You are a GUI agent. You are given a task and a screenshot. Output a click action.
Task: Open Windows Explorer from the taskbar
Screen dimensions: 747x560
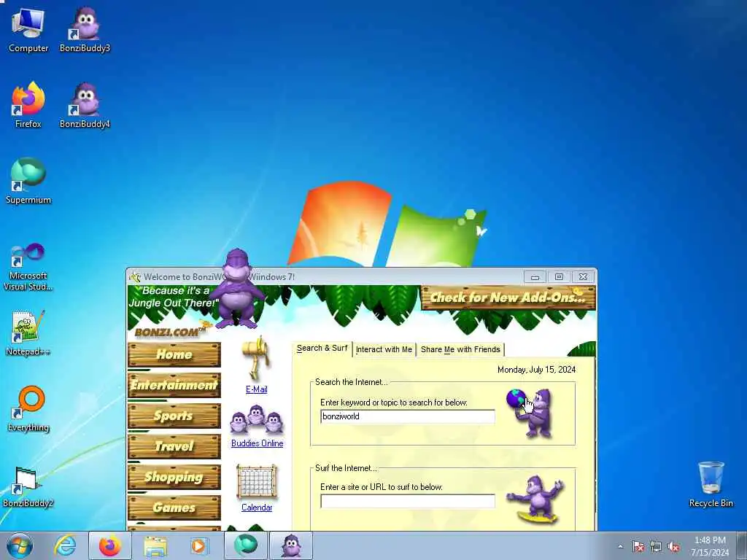(x=155, y=545)
